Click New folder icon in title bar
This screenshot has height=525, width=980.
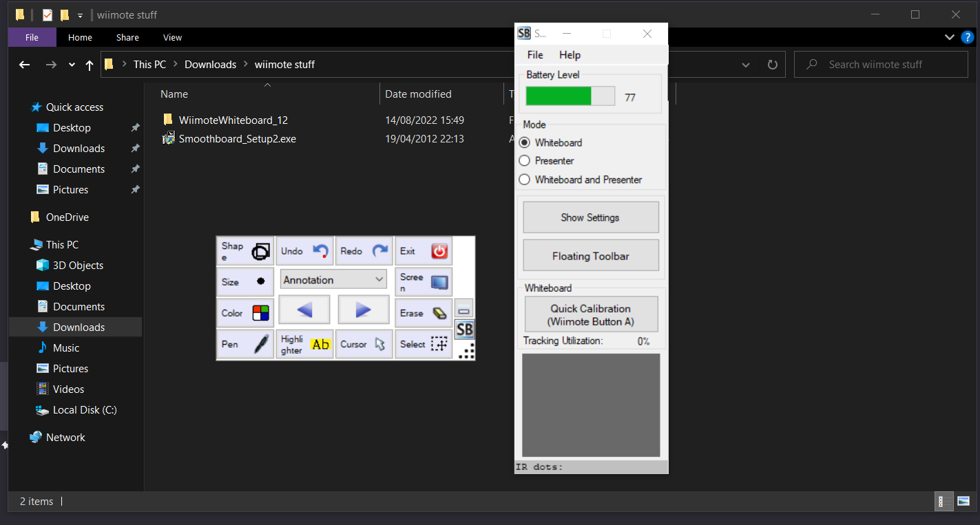click(65, 14)
